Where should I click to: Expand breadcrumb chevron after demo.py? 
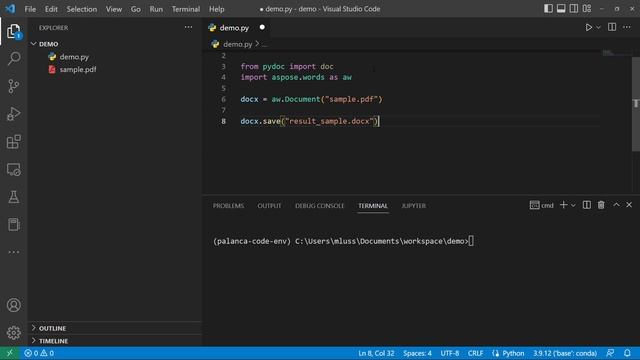[x=257, y=43]
